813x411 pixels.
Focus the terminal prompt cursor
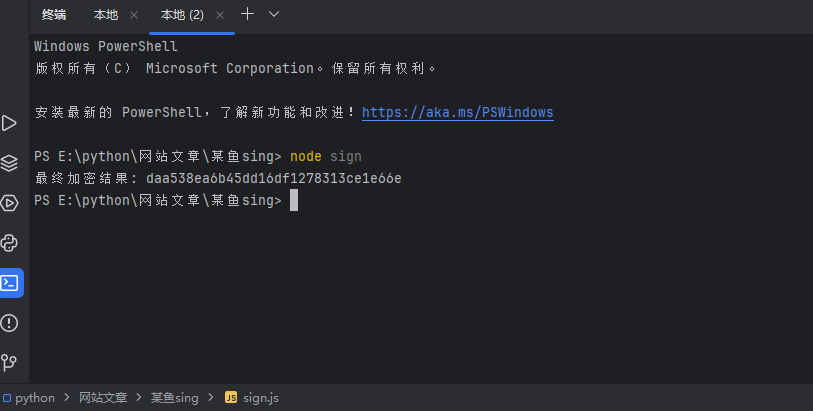click(x=293, y=201)
